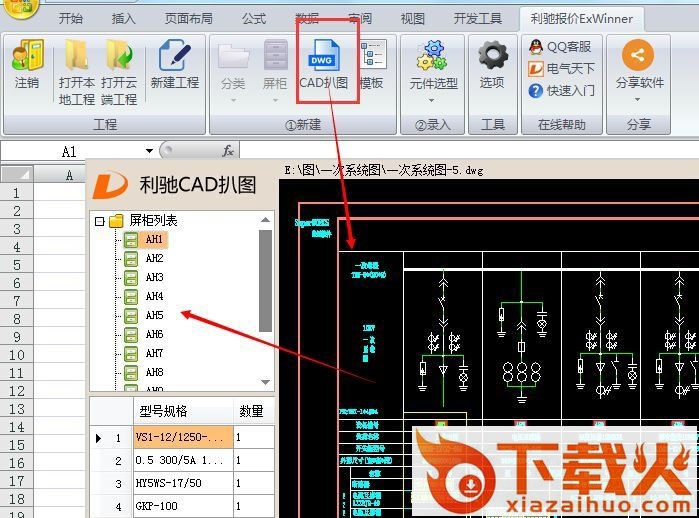The image size is (699, 518).
Task: Select cabinet AH5 in the tree
Action: (x=154, y=315)
